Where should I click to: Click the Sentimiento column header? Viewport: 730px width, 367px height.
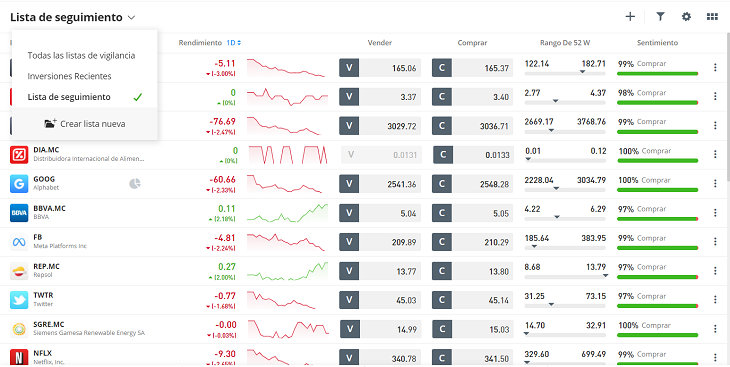(x=657, y=43)
